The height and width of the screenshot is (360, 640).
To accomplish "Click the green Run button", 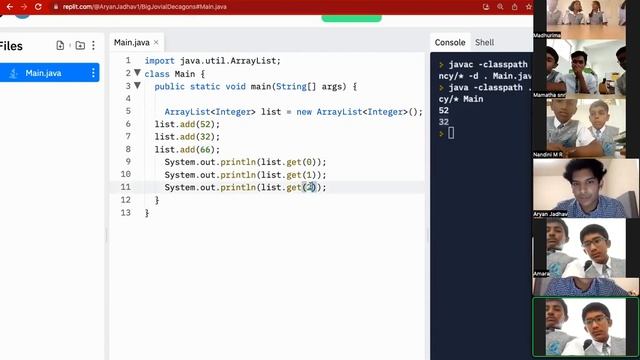I will point(351,18).
